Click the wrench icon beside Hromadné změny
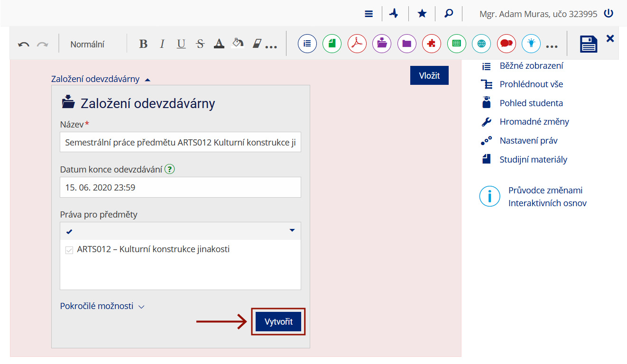The width and height of the screenshot is (627, 364). (x=486, y=122)
